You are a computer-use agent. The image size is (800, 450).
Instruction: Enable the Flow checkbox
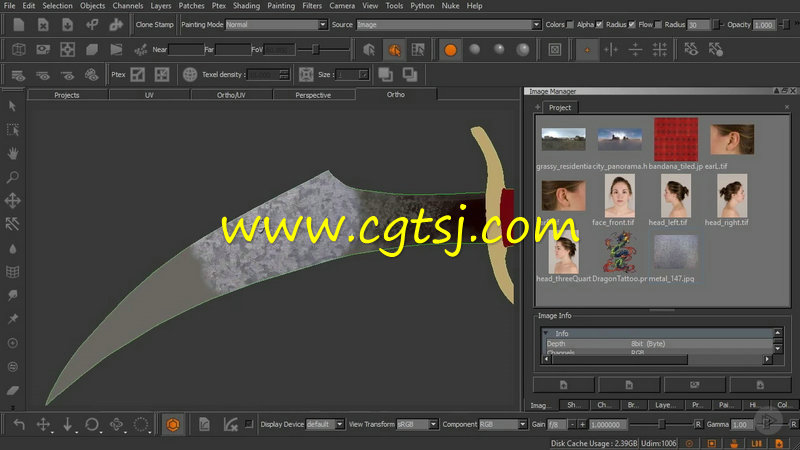[658, 24]
